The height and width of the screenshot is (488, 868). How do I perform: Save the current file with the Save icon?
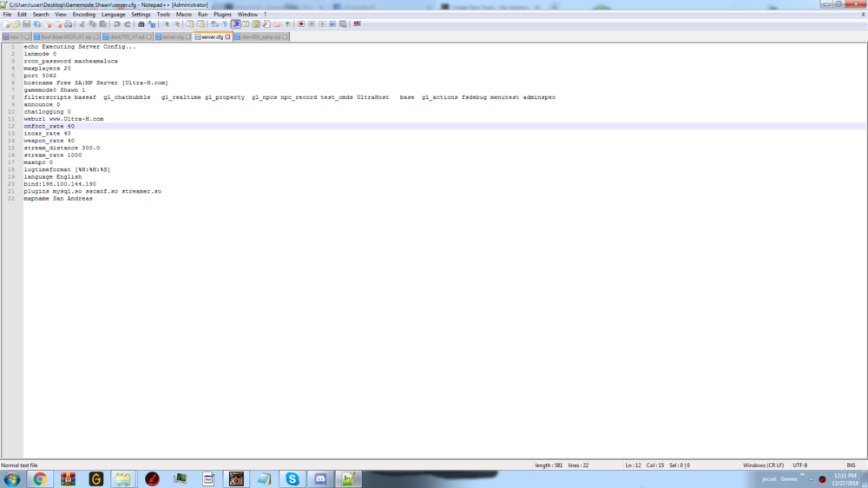pos(27,24)
